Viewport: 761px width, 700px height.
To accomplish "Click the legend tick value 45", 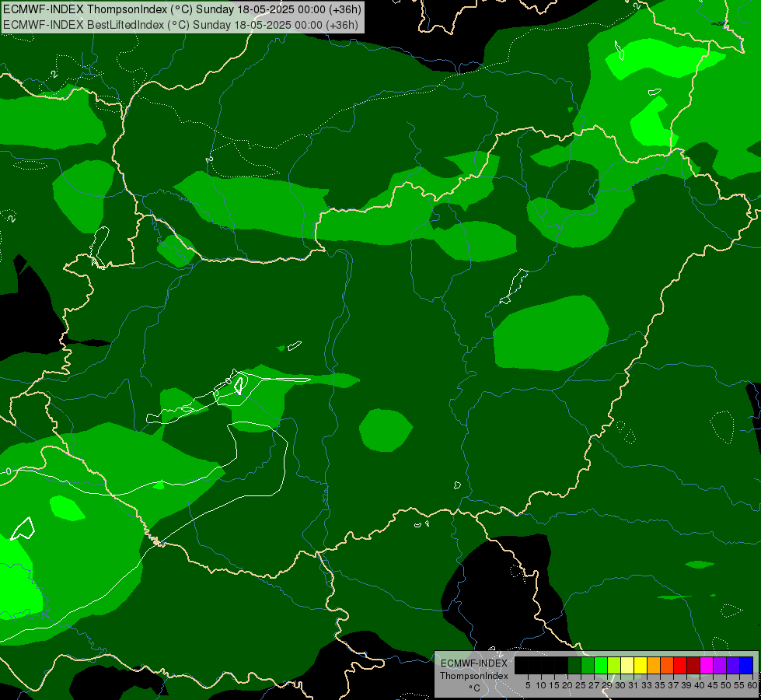I will pos(713,685).
